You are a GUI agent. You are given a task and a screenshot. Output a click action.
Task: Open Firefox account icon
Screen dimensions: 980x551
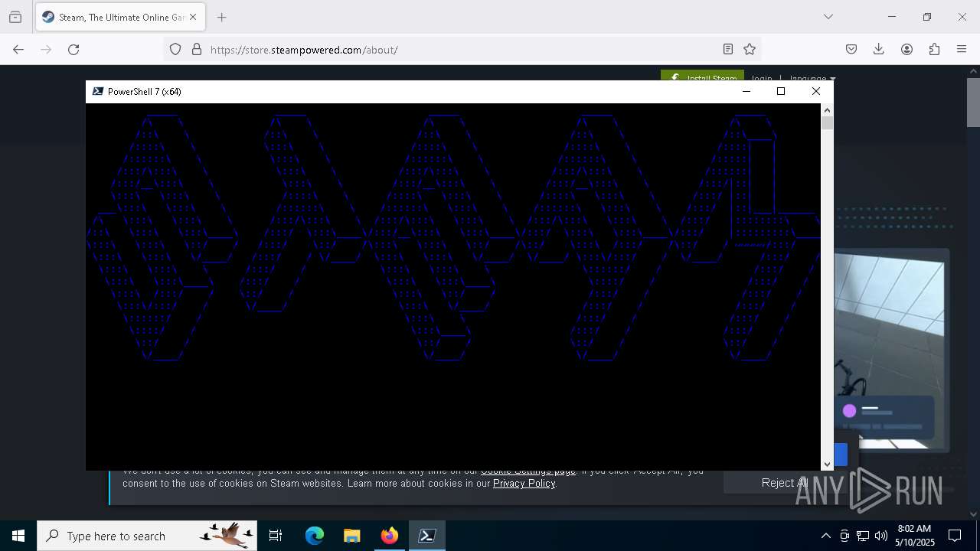tap(906, 49)
